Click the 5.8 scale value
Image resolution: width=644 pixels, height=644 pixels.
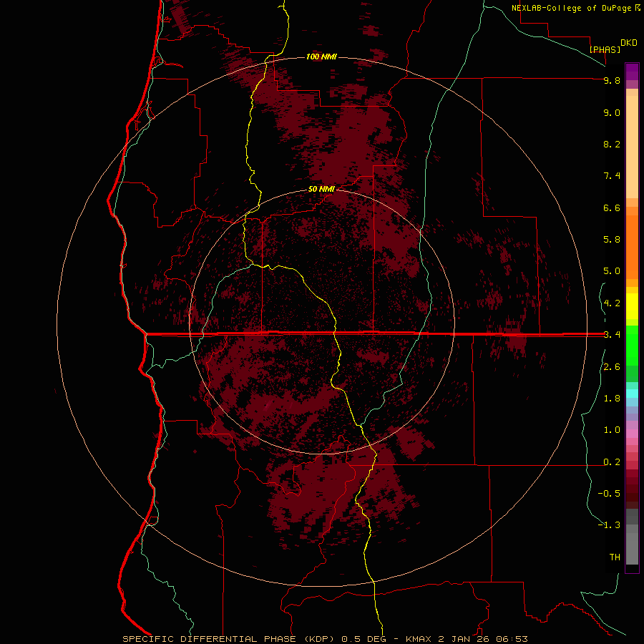[x=612, y=240]
